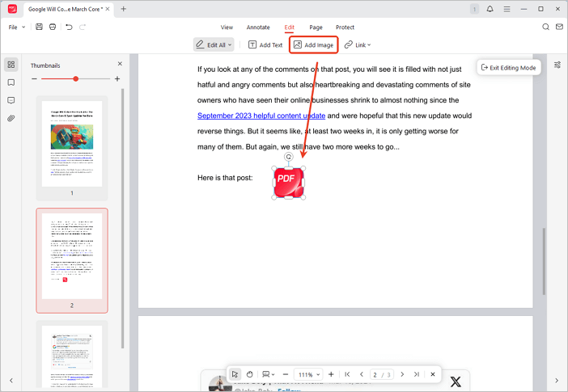Screen dimensions: 568x392
Task: Go to the first page
Action: tap(347, 374)
